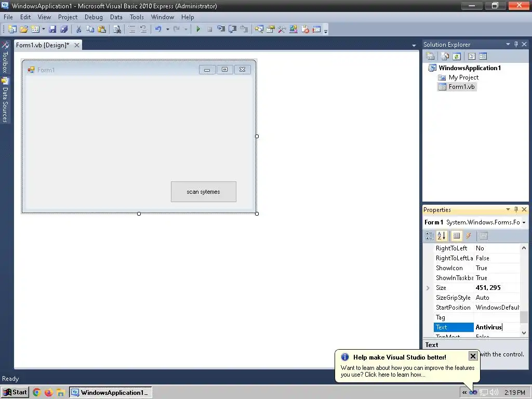Expand the Data Sources side panel

[5, 100]
